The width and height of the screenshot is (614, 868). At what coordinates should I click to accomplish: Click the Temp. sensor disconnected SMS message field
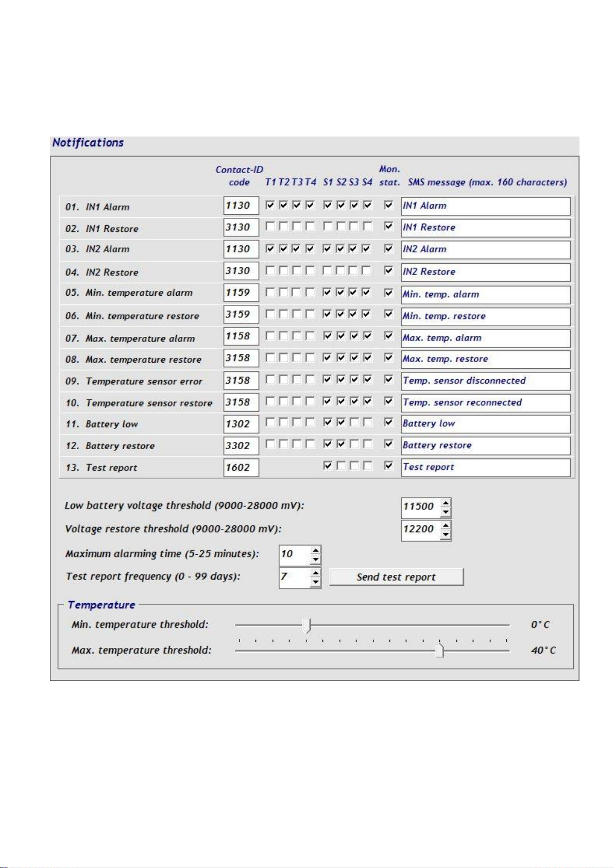coord(485,381)
